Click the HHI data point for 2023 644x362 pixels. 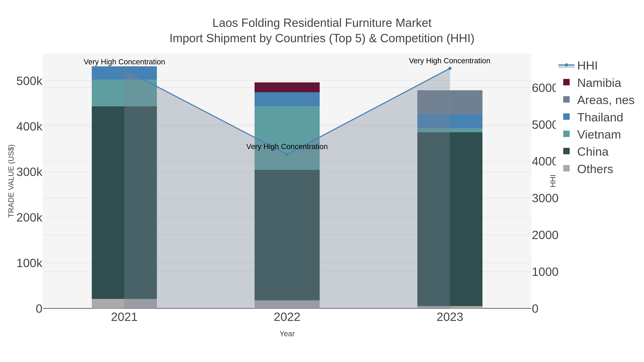[450, 68]
